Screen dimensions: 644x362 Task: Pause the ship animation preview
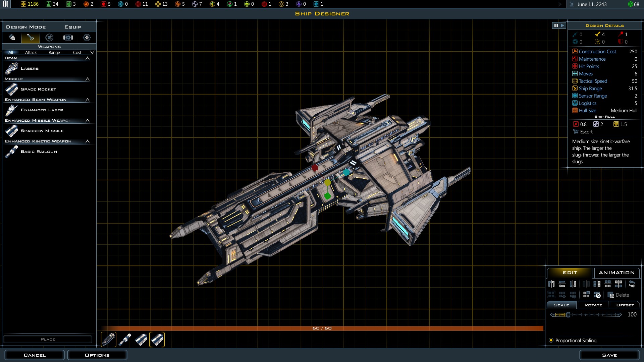click(556, 25)
